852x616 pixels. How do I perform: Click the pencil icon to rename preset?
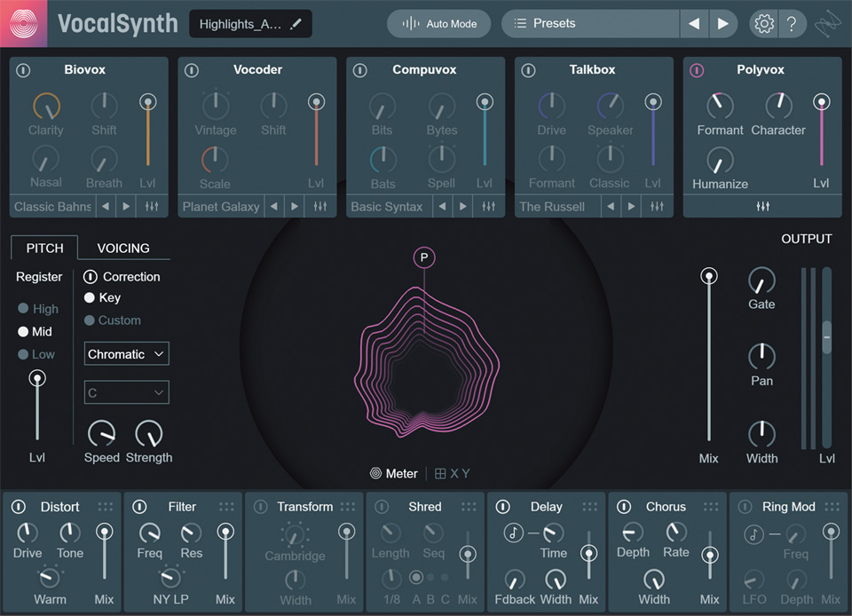(x=296, y=24)
